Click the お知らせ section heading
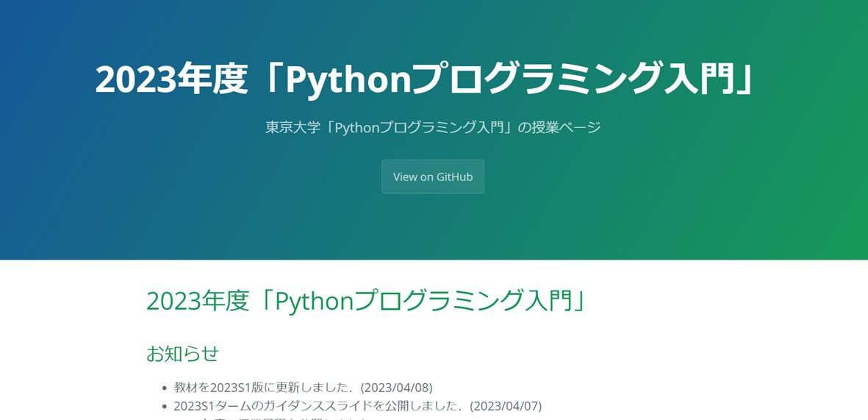Image resolution: width=868 pixels, height=420 pixels. (x=183, y=354)
